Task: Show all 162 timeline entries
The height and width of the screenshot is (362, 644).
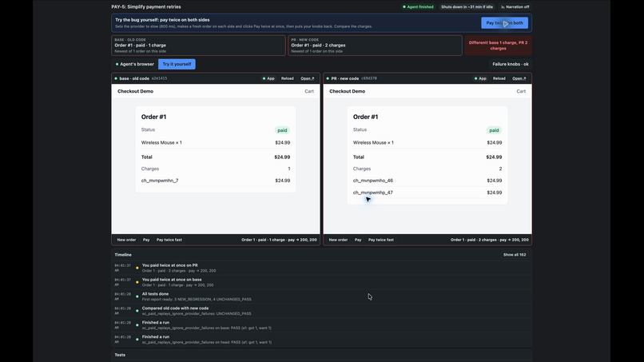Action: click(x=515, y=255)
